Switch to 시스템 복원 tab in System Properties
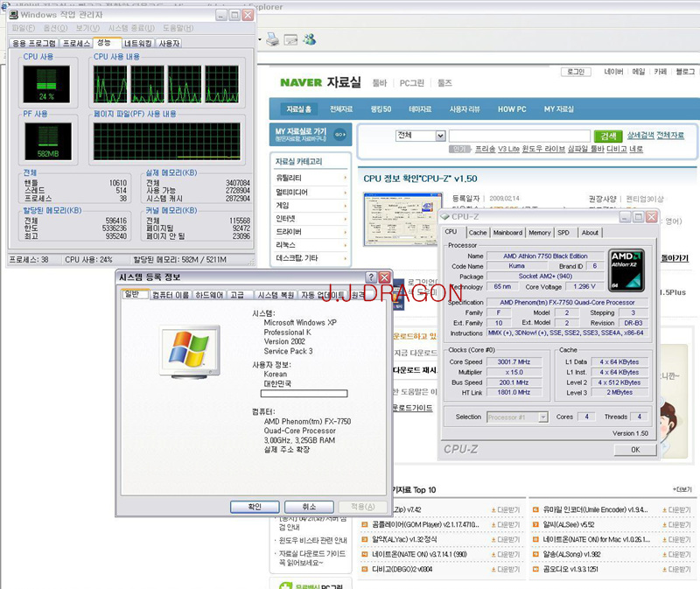 (x=276, y=295)
